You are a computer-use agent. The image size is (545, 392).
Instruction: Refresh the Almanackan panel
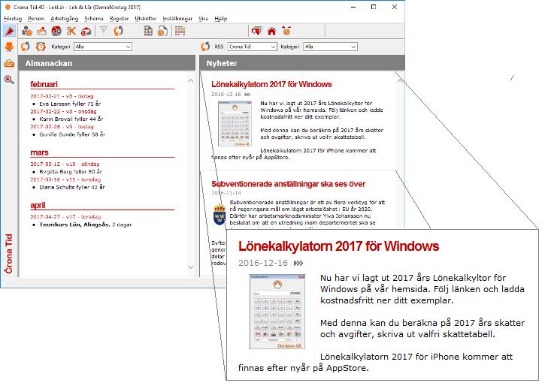(x=26, y=47)
